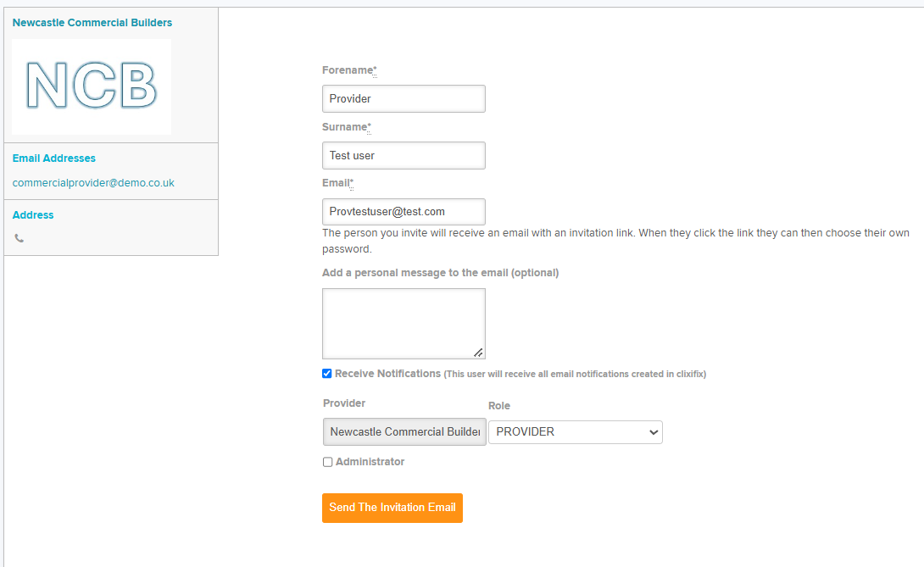924x567 pixels.
Task: Click the Email field containing Provtestuser@test.com
Action: (x=404, y=212)
